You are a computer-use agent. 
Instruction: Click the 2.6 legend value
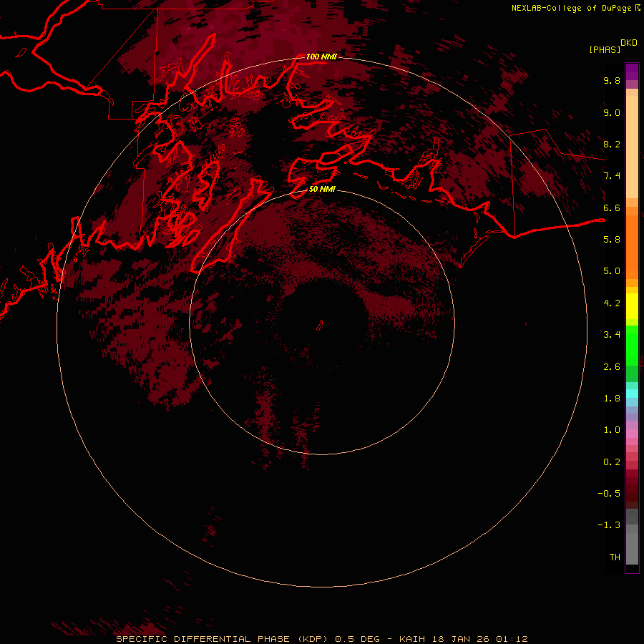(x=612, y=367)
